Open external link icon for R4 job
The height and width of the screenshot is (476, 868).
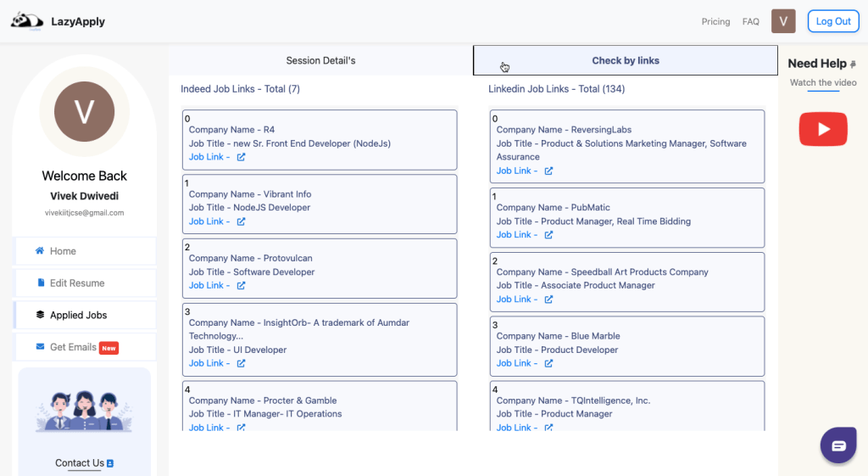pyautogui.click(x=241, y=157)
